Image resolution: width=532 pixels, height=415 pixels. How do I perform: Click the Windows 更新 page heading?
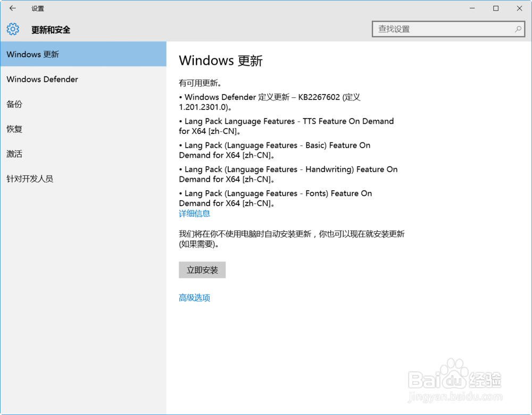[x=221, y=61]
